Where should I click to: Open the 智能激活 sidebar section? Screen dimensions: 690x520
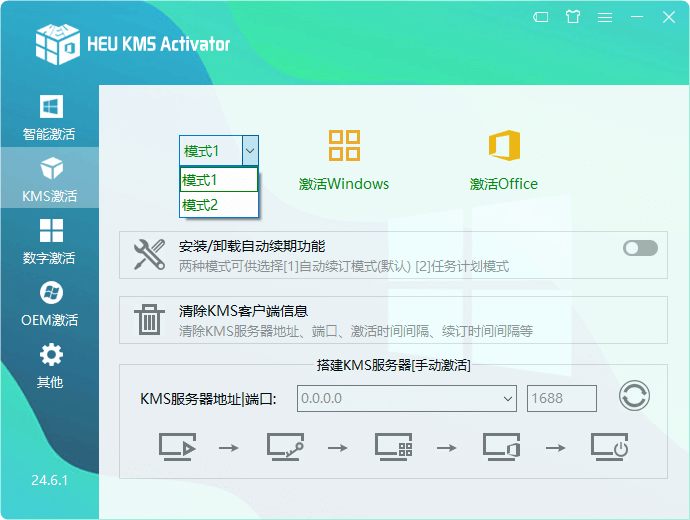tap(49, 117)
